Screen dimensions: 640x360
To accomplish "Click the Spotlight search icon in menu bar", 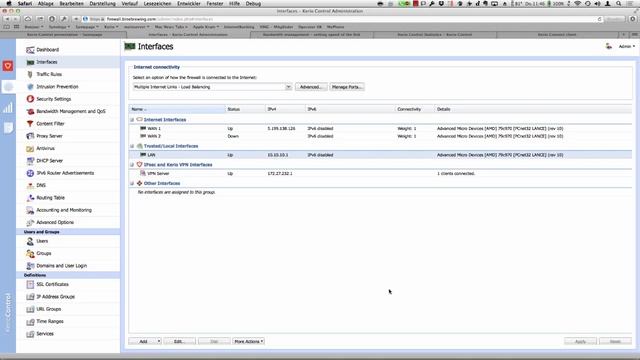I will click(x=619, y=4).
